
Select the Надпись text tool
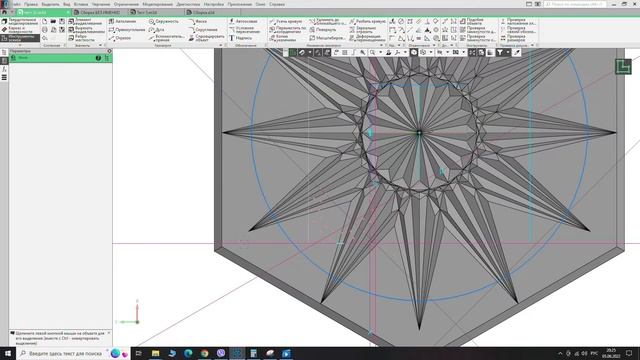point(240,38)
